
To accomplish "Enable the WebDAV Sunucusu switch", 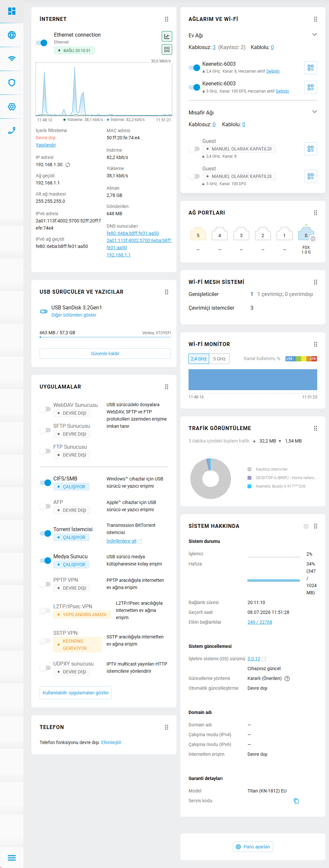I will coord(45,409).
